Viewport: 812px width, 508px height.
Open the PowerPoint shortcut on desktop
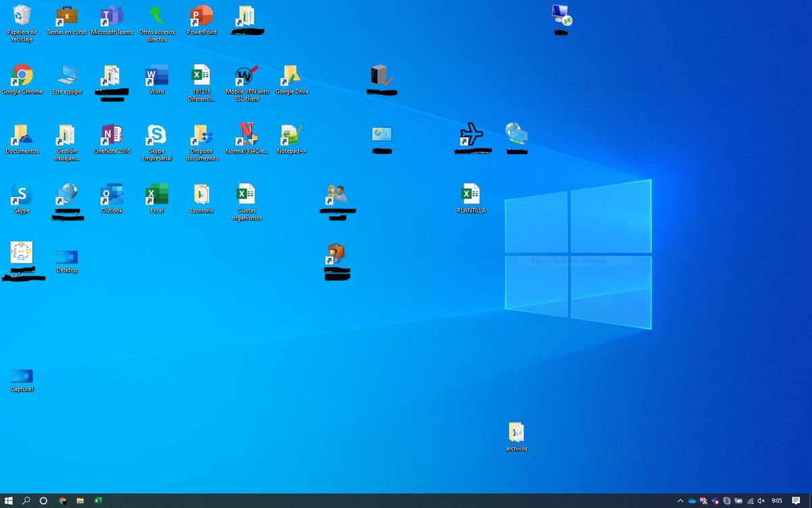[x=202, y=20]
